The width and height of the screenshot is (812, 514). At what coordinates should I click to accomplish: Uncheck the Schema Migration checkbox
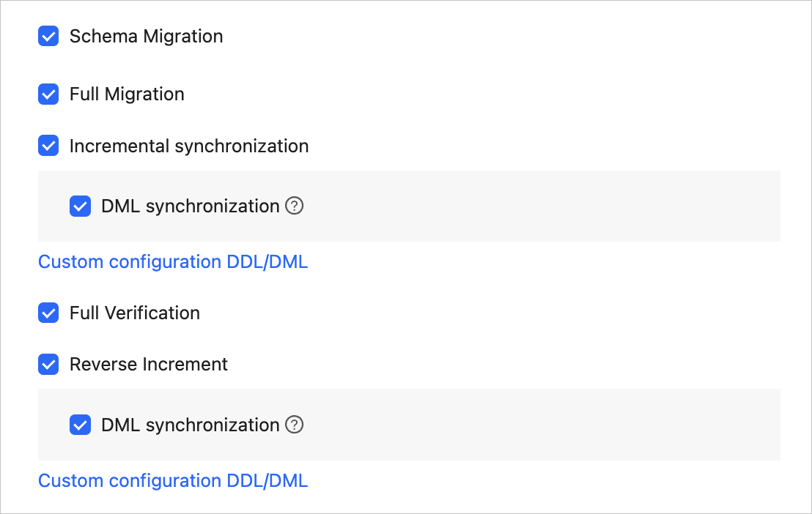click(48, 36)
